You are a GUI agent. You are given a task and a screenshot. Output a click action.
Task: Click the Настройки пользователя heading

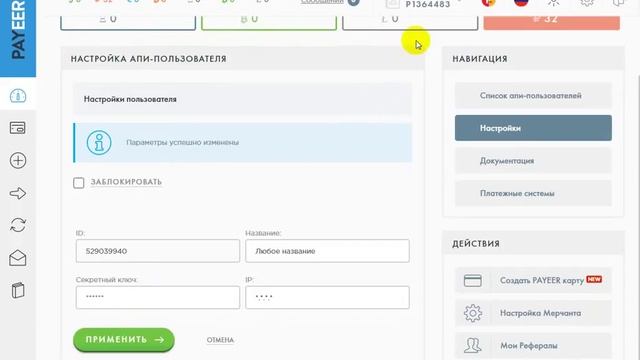coord(130,99)
